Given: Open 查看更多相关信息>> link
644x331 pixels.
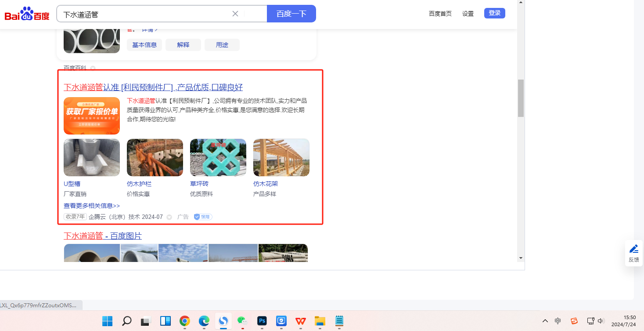Looking at the screenshot, I should click(92, 206).
